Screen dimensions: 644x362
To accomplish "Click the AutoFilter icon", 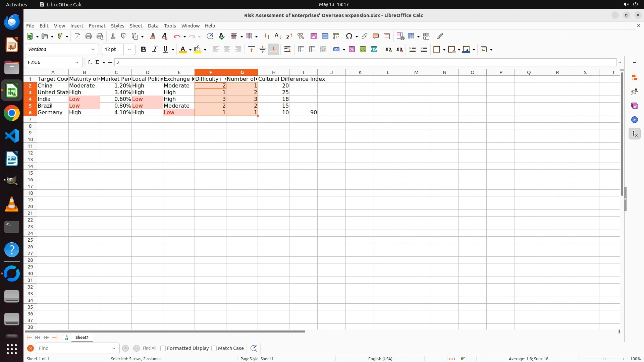I will point(301,36).
